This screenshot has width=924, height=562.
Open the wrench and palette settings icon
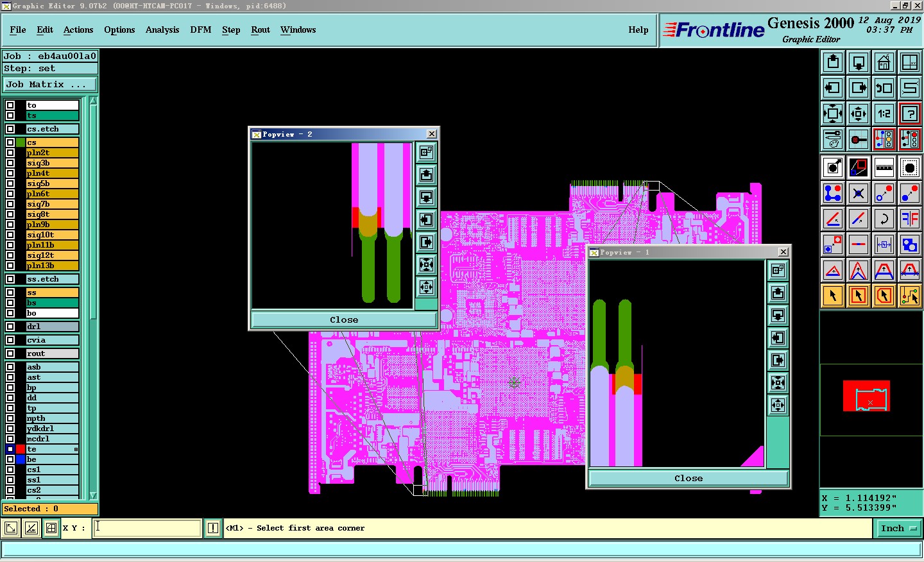coord(833,139)
